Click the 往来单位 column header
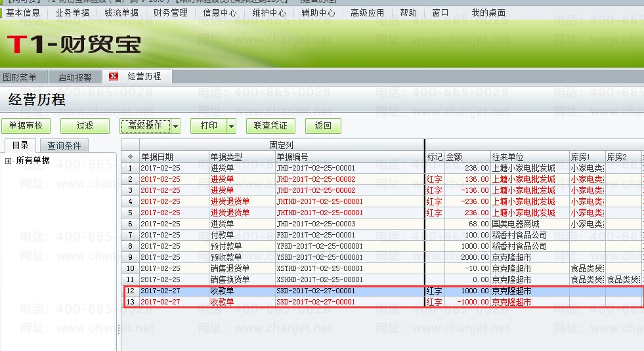The width and height of the screenshot is (644, 351). click(530, 157)
